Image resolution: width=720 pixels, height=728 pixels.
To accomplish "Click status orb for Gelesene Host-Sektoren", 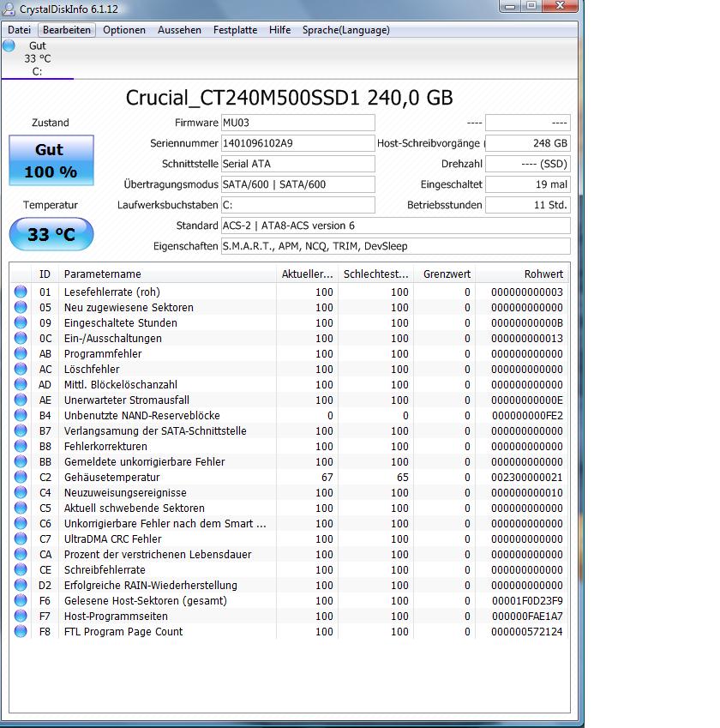I will coord(21,600).
